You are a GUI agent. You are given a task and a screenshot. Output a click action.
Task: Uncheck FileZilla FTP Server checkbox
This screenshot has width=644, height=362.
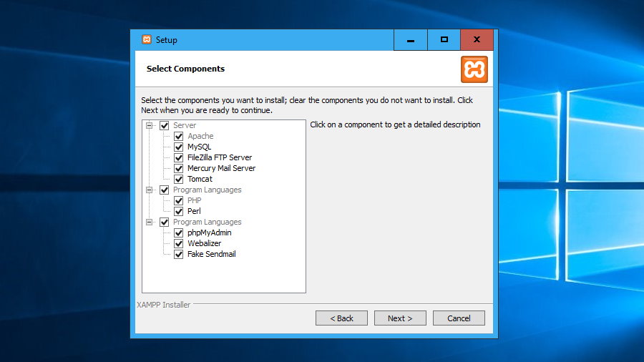(179, 157)
